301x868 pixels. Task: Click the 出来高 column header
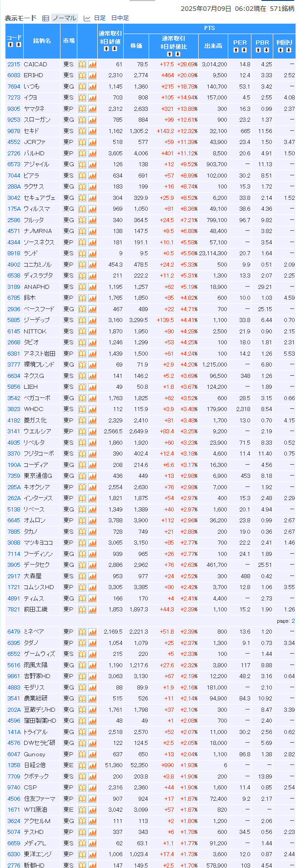tap(213, 46)
